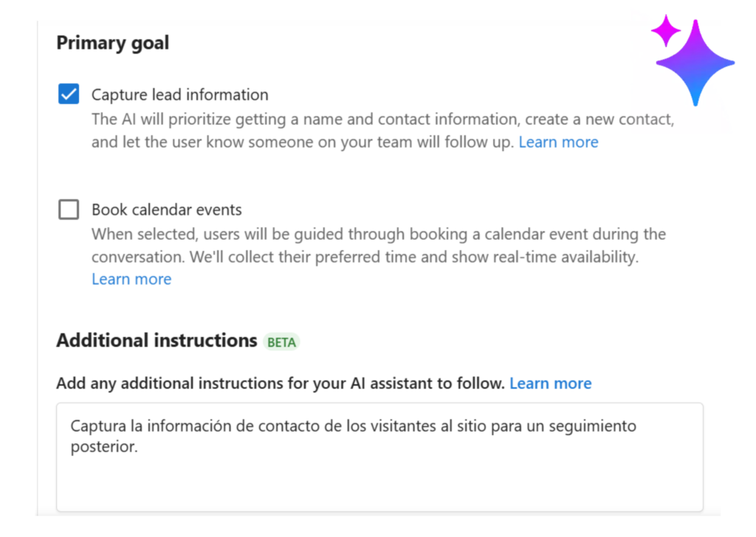Image resolution: width=756 pixels, height=537 pixels.
Task: Click the "Add any additional instructions" field label
Action: pos(281,383)
